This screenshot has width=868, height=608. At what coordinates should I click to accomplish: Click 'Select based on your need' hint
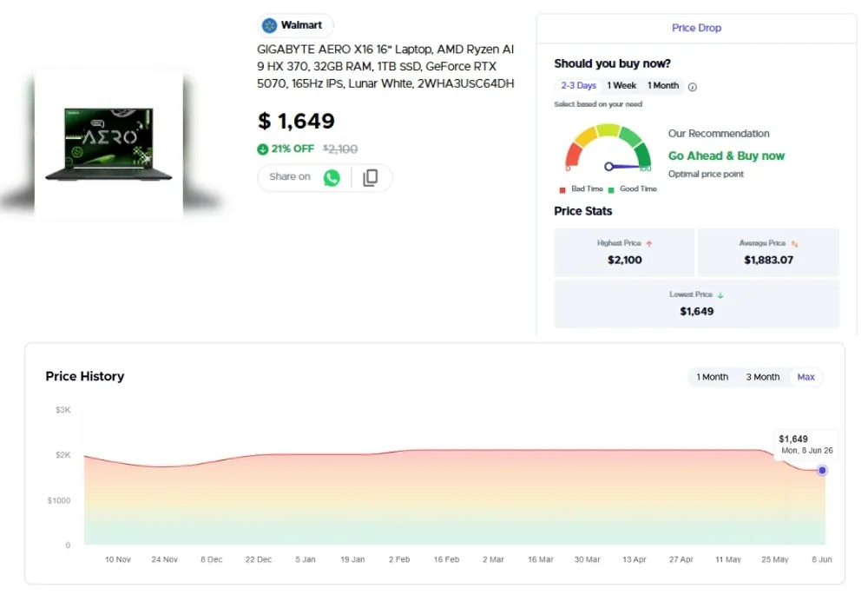coord(598,104)
